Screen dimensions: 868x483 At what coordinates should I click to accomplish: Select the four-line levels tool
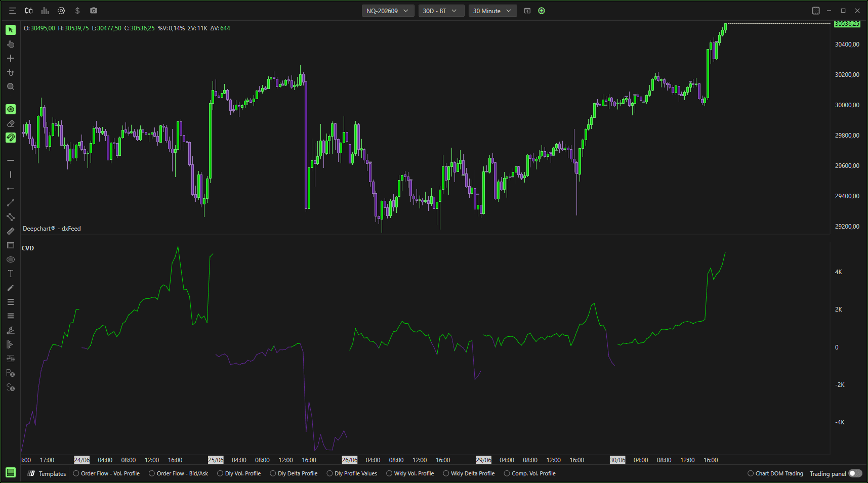click(x=11, y=316)
